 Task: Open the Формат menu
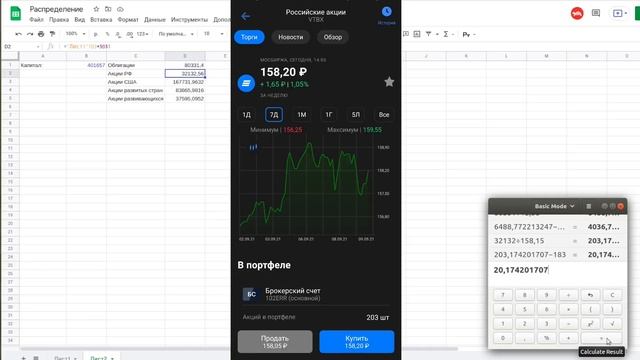click(128, 20)
